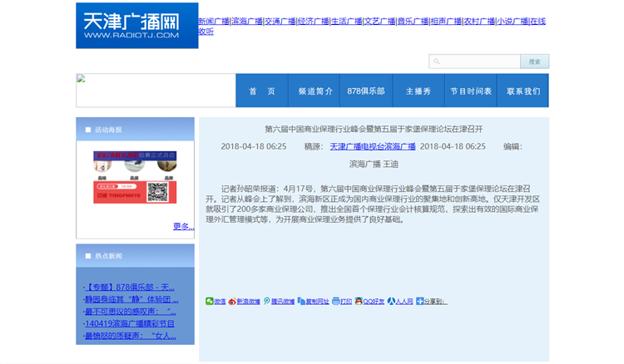The image size is (624, 364).
Task: Click the 天津广播电视台滨海广播 source link
Action: 372,146
